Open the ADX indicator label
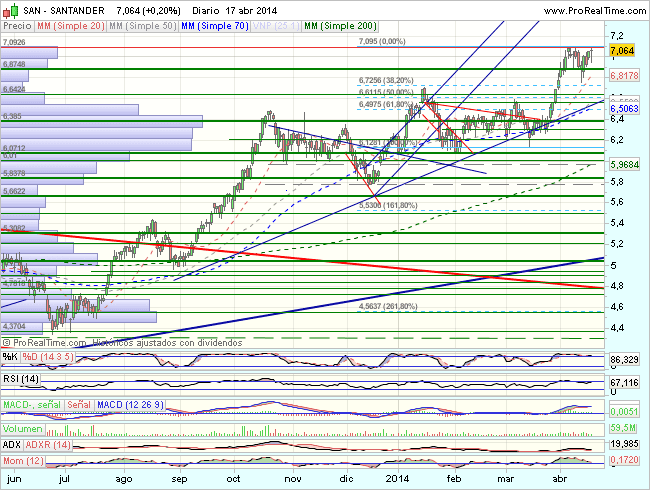The height and width of the screenshot is (490, 650). [x=12, y=445]
